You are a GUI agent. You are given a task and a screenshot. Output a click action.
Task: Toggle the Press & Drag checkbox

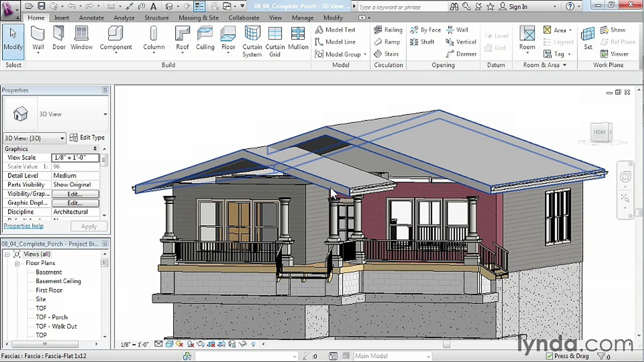(x=549, y=356)
